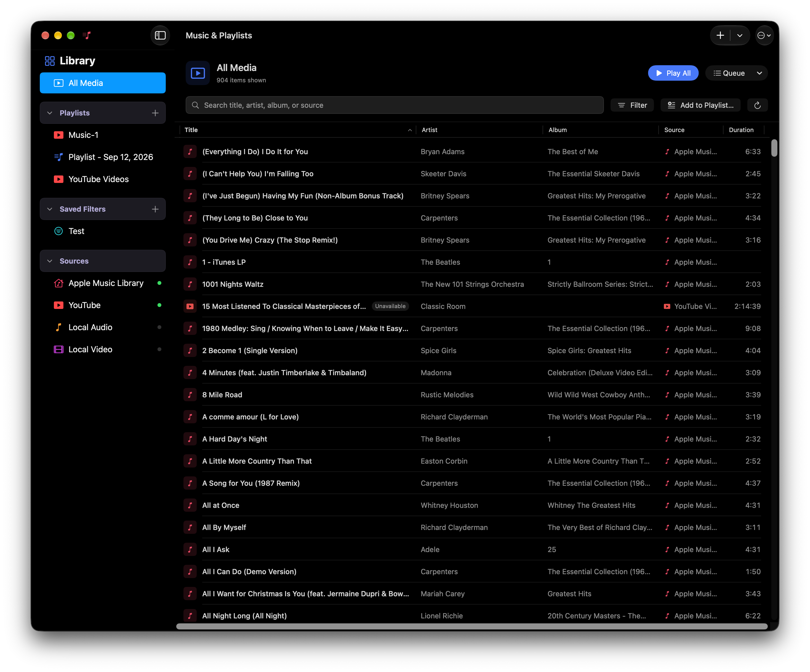Select Apple Music Library source
Viewport: 810px width, 672px height.
click(102, 283)
